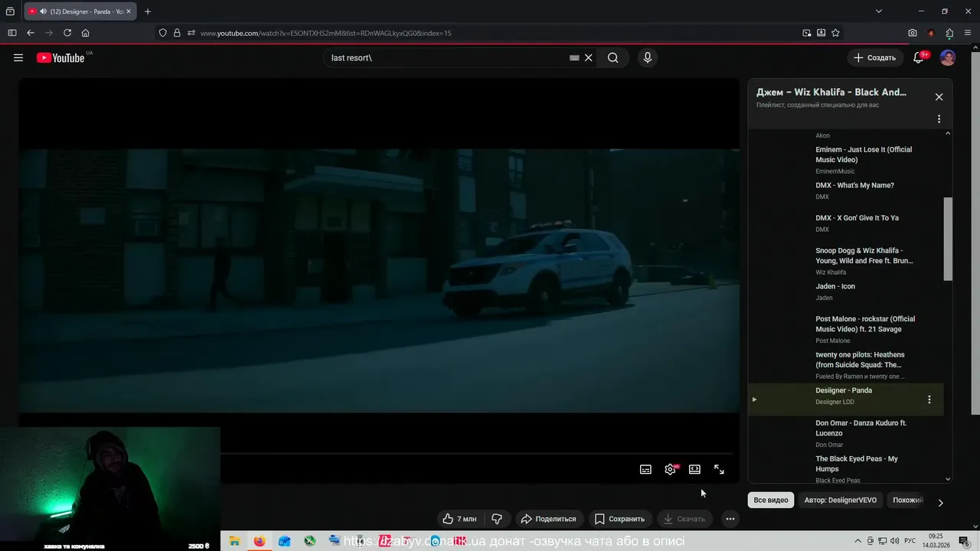
Task: Open the Создать create menu
Action: click(x=874, y=57)
